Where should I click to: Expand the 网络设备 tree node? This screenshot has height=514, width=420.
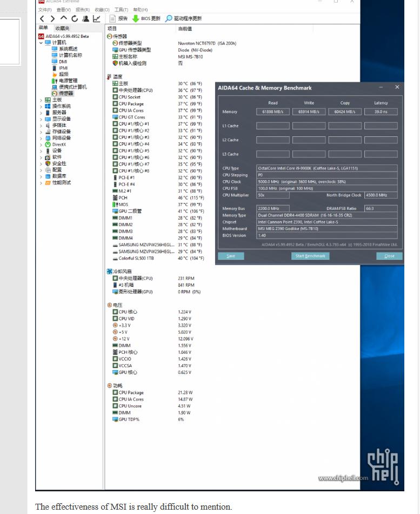coord(41,138)
